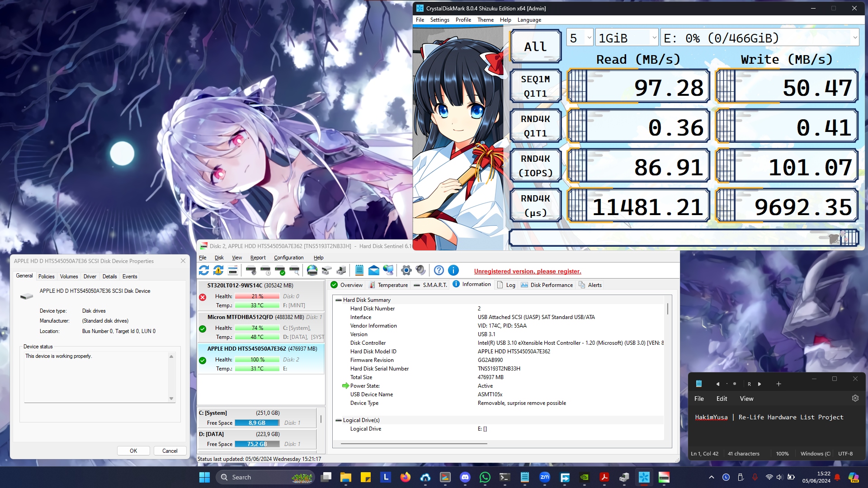This screenshot has height=488, width=868.
Task: Open the test count dropdown showing 5
Action: tap(580, 38)
